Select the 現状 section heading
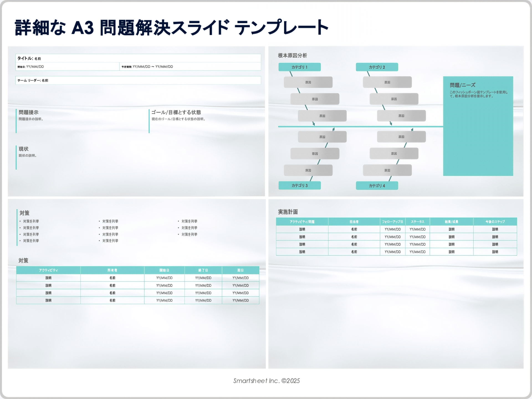 (x=24, y=149)
